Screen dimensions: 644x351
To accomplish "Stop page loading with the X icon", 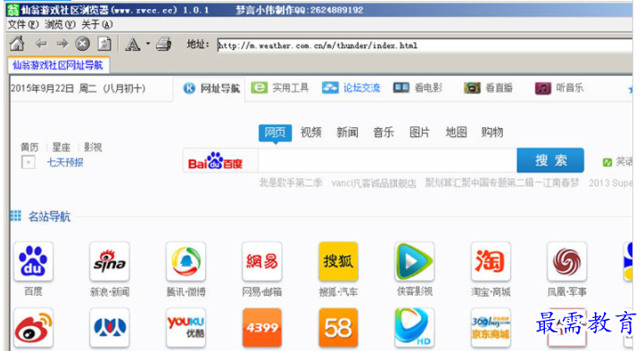I will point(83,44).
